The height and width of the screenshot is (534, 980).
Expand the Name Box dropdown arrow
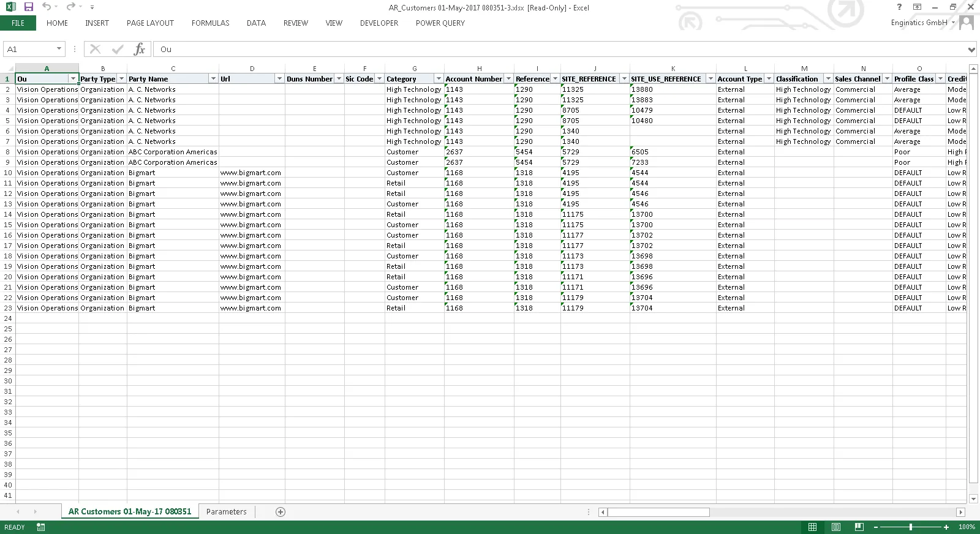pos(59,49)
